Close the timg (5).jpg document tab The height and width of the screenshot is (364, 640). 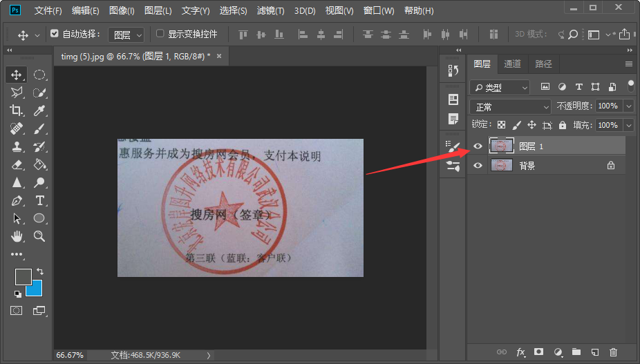pyautogui.click(x=219, y=57)
